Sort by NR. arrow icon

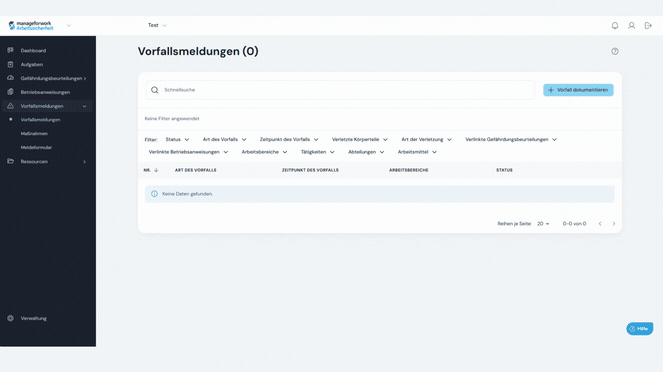coord(156,170)
